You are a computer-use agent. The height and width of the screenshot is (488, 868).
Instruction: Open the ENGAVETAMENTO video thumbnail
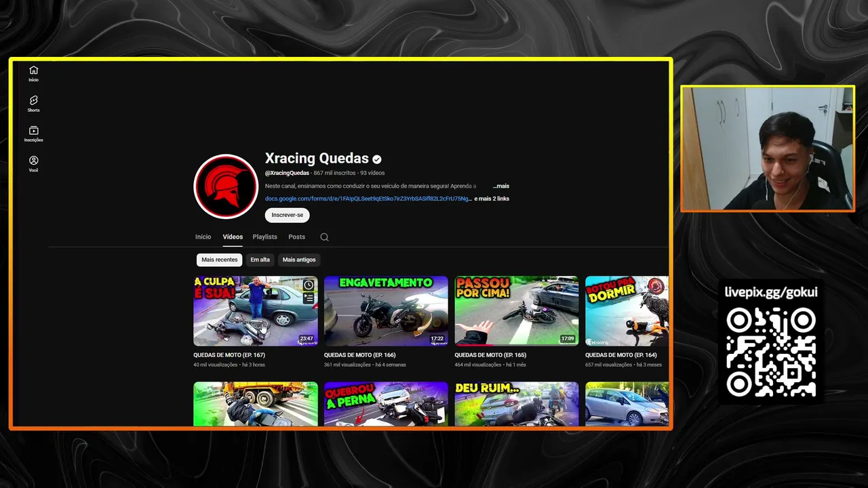click(x=386, y=311)
